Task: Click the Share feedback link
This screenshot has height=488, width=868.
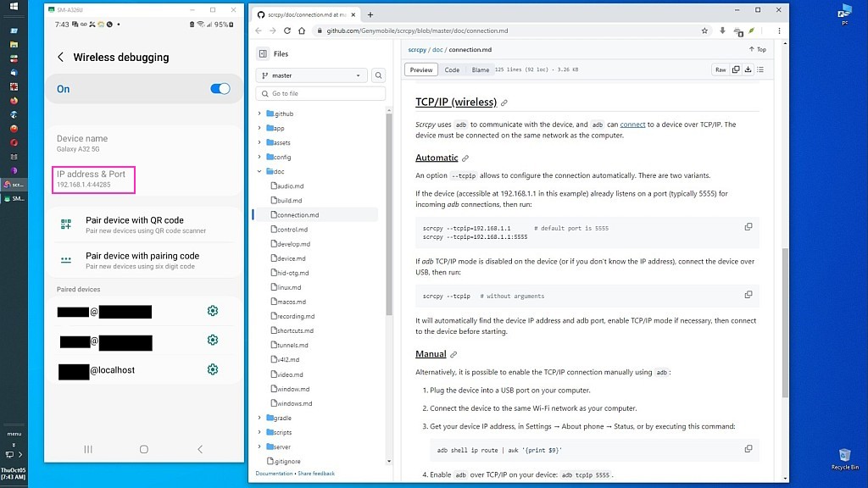Action: point(316,474)
